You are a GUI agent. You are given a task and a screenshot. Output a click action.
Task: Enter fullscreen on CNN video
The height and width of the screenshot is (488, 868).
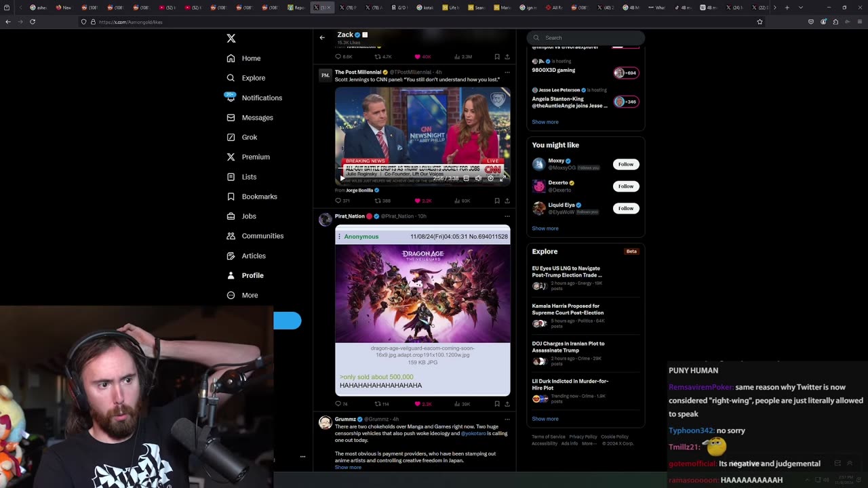coord(502,178)
